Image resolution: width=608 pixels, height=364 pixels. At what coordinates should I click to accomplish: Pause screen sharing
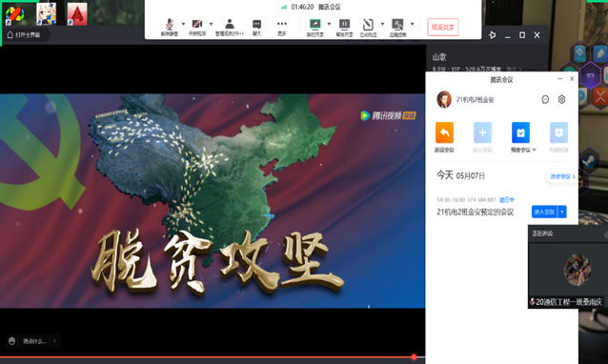click(x=344, y=27)
